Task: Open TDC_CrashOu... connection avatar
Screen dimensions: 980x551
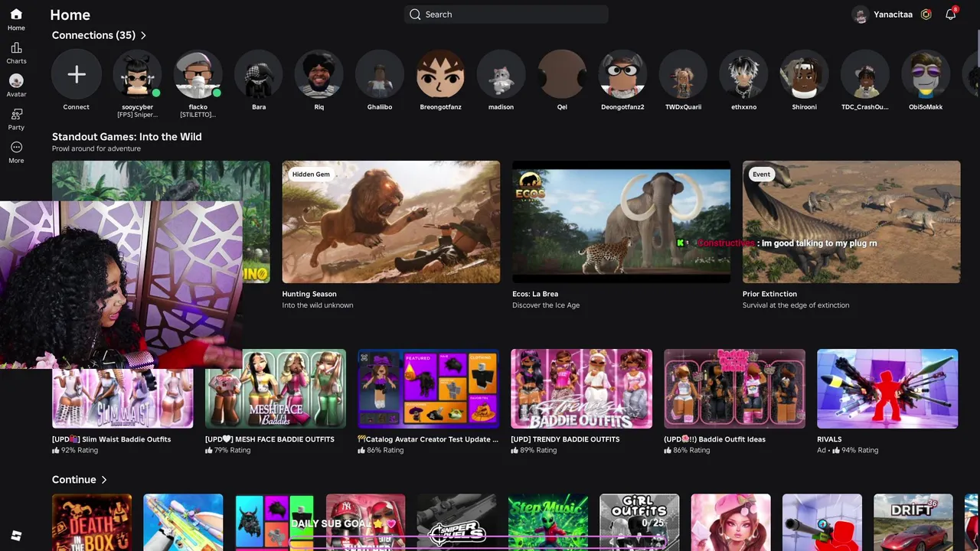Action: coord(865,74)
